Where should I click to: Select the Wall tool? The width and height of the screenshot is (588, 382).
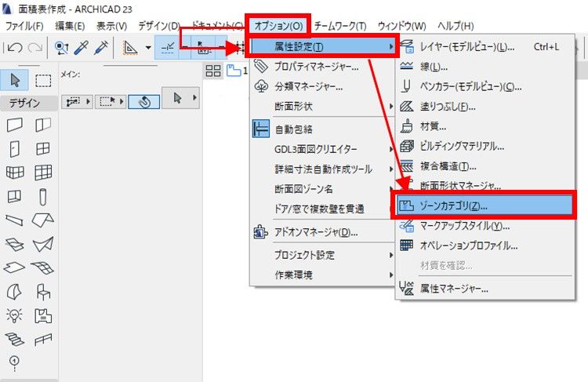point(15,125)
